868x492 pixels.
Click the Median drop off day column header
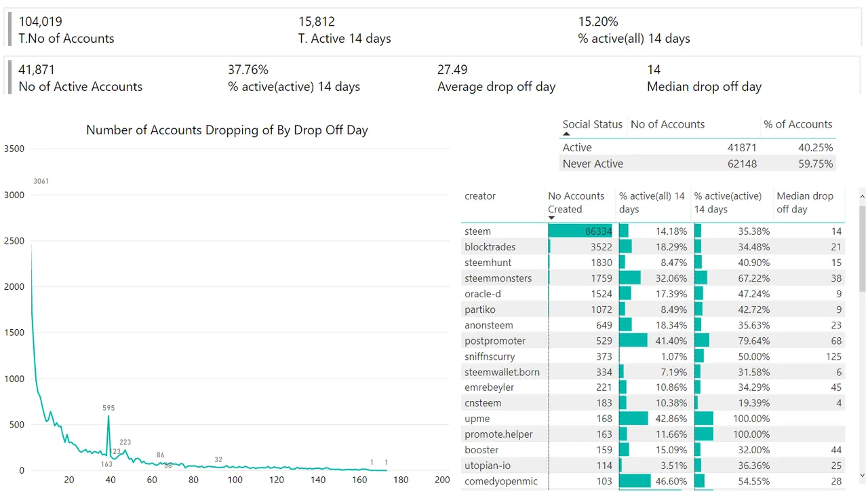coord(805,202)
